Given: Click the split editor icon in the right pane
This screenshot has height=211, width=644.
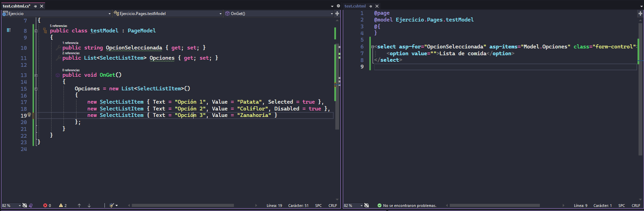Looking at the screenshot, I should [x=640, y=14].
